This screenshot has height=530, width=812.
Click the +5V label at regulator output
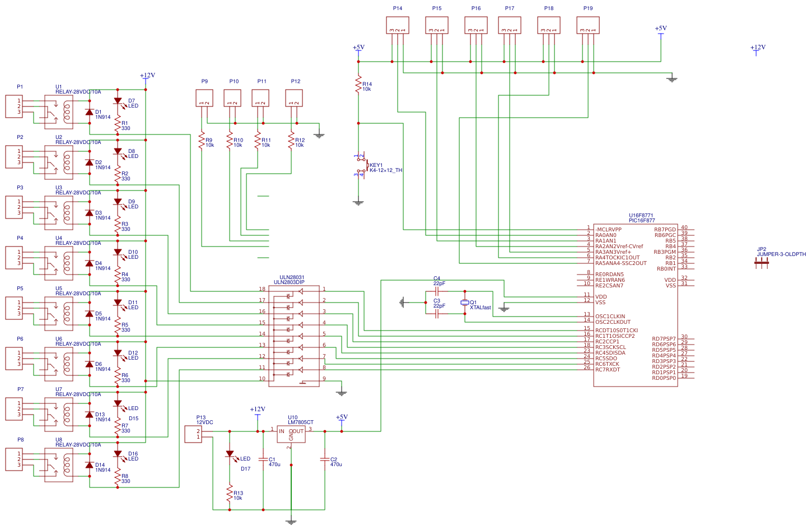tap(342, 417)
